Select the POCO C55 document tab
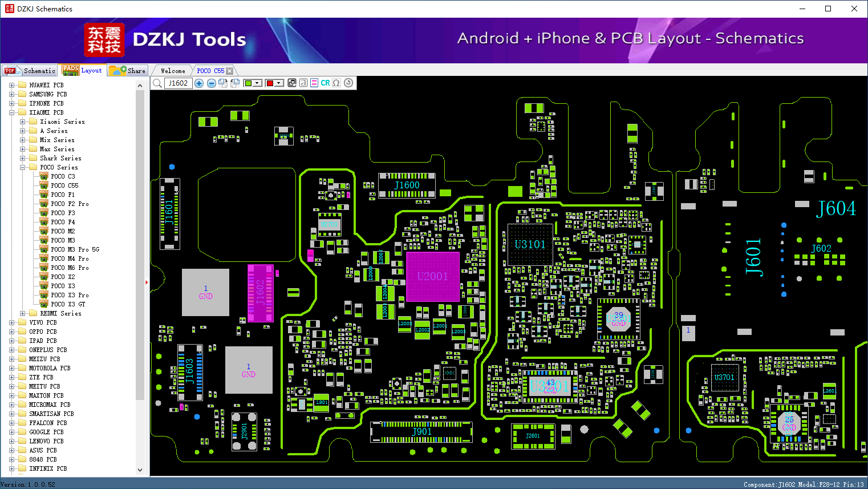This screenshot has width=868, height=489. (x=210, y=71)
